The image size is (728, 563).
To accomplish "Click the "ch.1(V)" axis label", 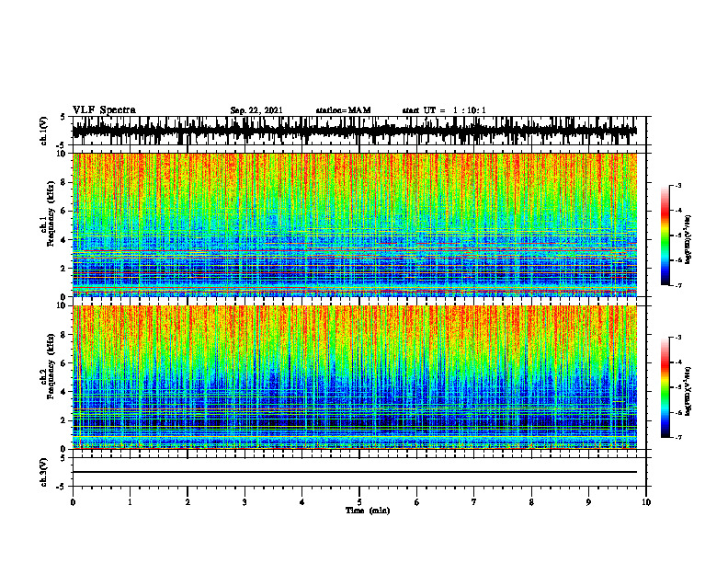I will 44,131.
